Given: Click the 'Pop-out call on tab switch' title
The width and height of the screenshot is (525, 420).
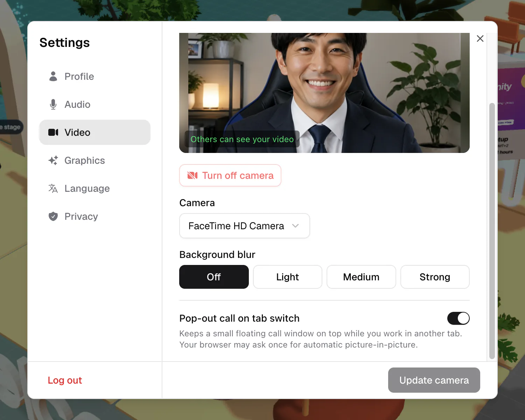Looking at the screenshot, I should pos(239,318).
